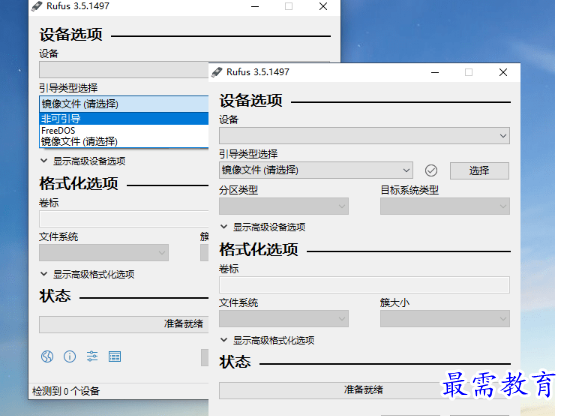Click the Rufus USB icon in back title bar
This screenshot has width=564, height=416.
click(x=37, y=6)
